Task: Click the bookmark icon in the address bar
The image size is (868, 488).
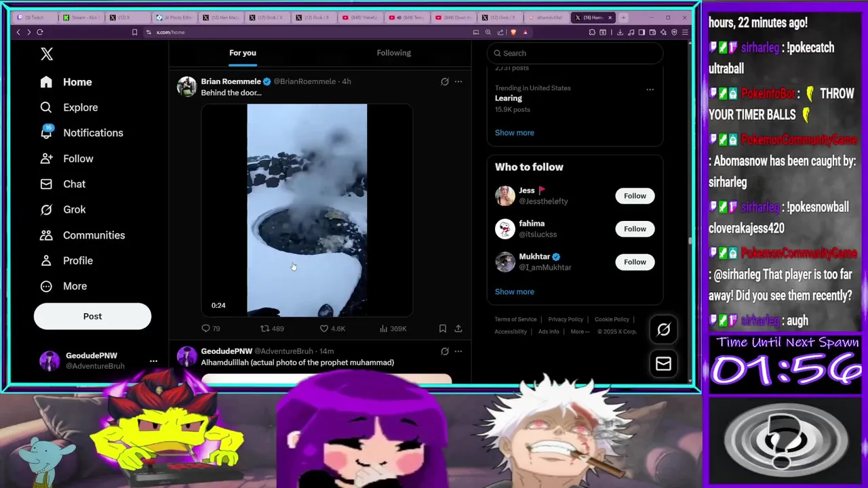Action: click(x=134, y=32)
